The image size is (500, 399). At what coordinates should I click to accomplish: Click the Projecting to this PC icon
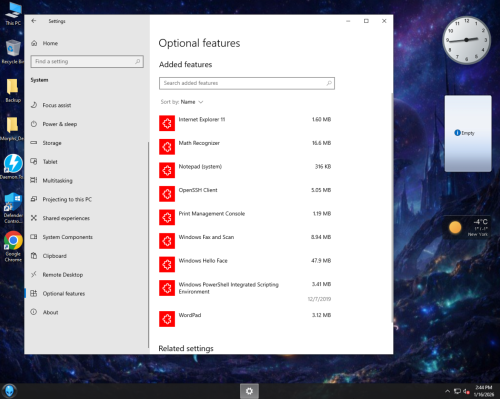tap(34, 199)
